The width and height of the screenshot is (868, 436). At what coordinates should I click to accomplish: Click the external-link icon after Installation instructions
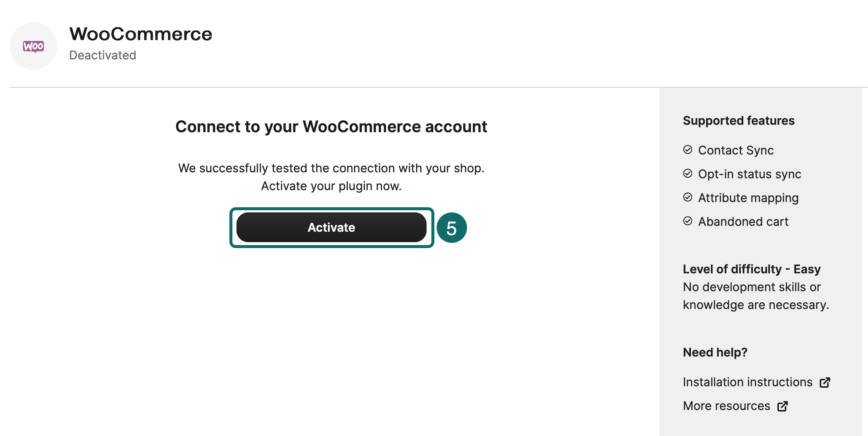pyautogui.click(x=825, y=383)
